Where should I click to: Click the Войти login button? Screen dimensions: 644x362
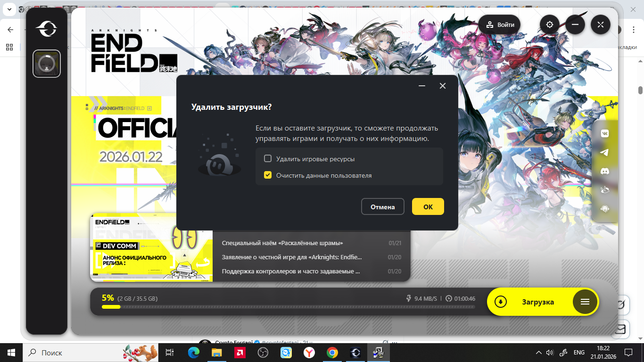[x=500, y=25]
